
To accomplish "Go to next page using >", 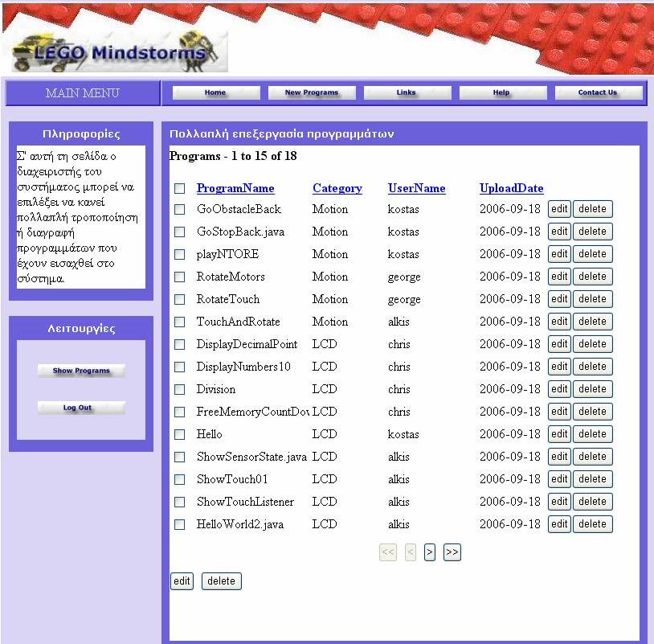I will tap(430, 552).
